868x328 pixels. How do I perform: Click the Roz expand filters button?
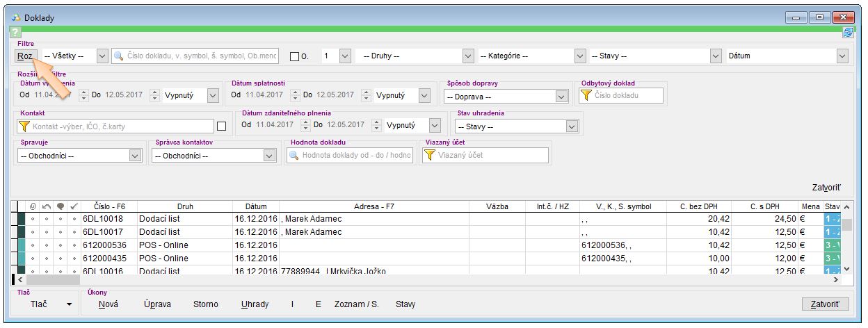tap(24, 56)
